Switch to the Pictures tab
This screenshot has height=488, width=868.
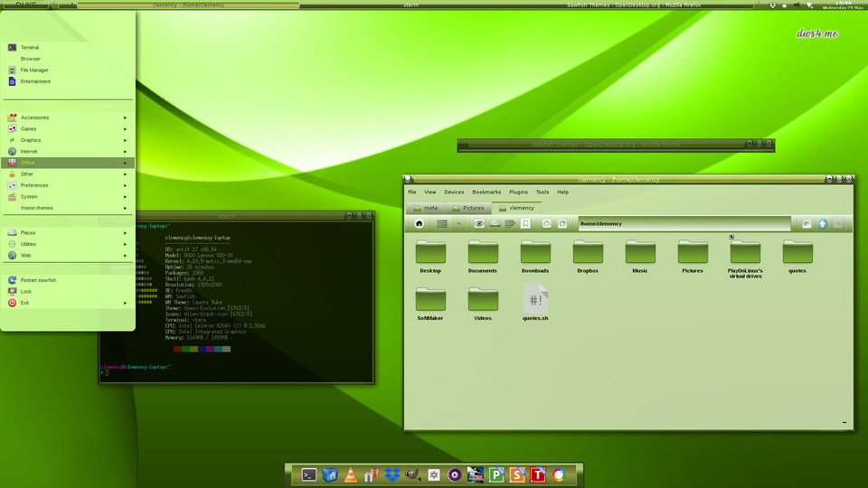(467, 208)
